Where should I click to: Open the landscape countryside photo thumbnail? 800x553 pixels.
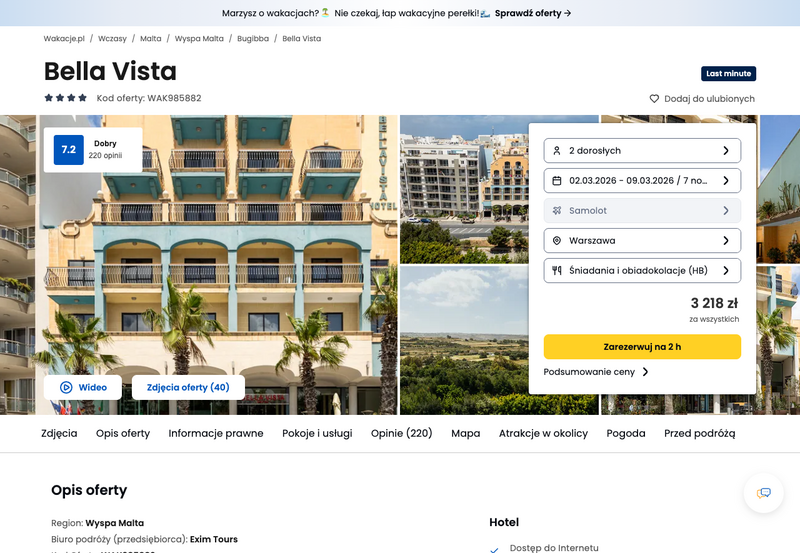(464, 340)
